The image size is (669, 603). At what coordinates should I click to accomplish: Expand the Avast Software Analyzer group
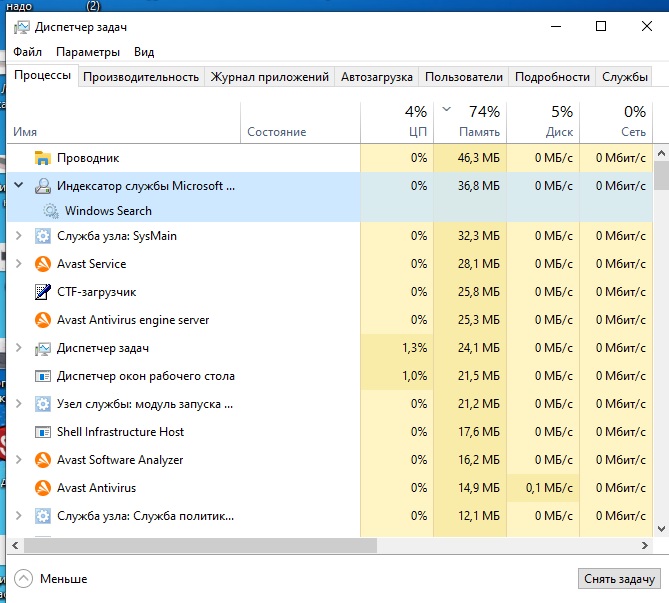pyautogui.click(x=18, y=460)
